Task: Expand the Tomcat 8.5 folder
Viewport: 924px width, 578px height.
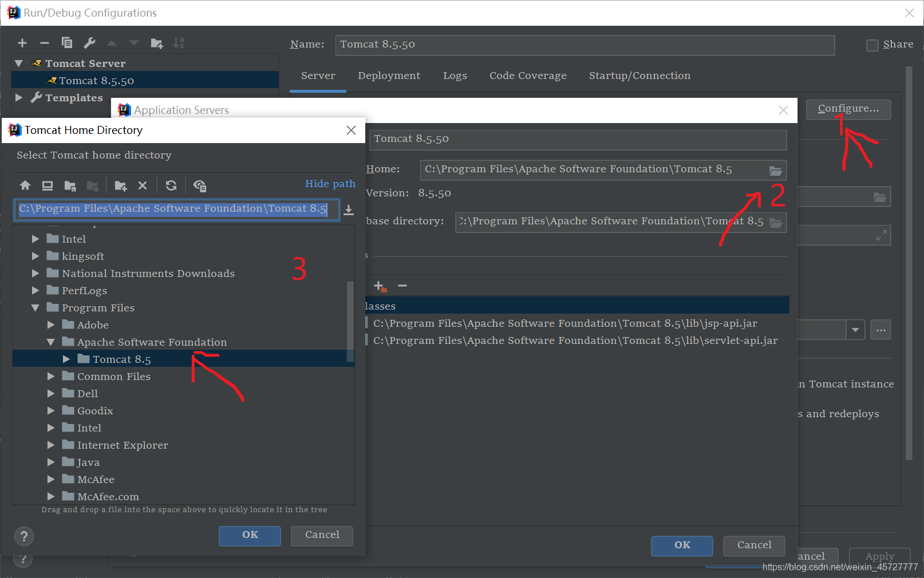Action: point(66,359)
